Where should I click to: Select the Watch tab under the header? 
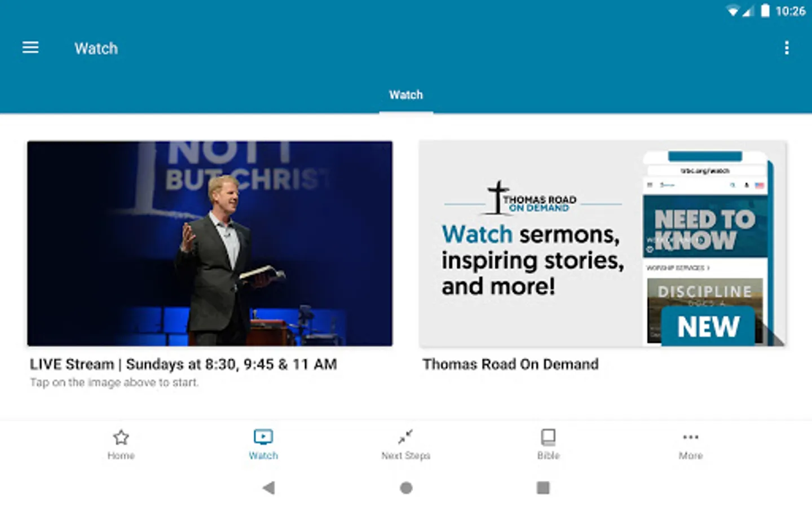(x=406, y=95)
